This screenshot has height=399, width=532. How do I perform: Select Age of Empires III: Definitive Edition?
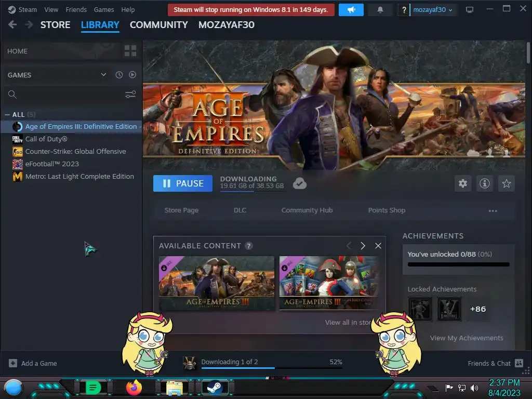(x=72, y=127)
